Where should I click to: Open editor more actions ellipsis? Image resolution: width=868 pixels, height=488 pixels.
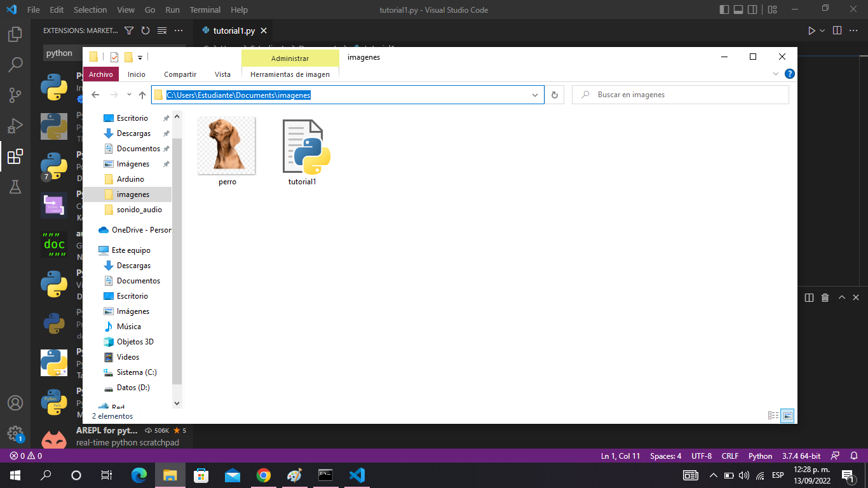click(x=853, y=30)
